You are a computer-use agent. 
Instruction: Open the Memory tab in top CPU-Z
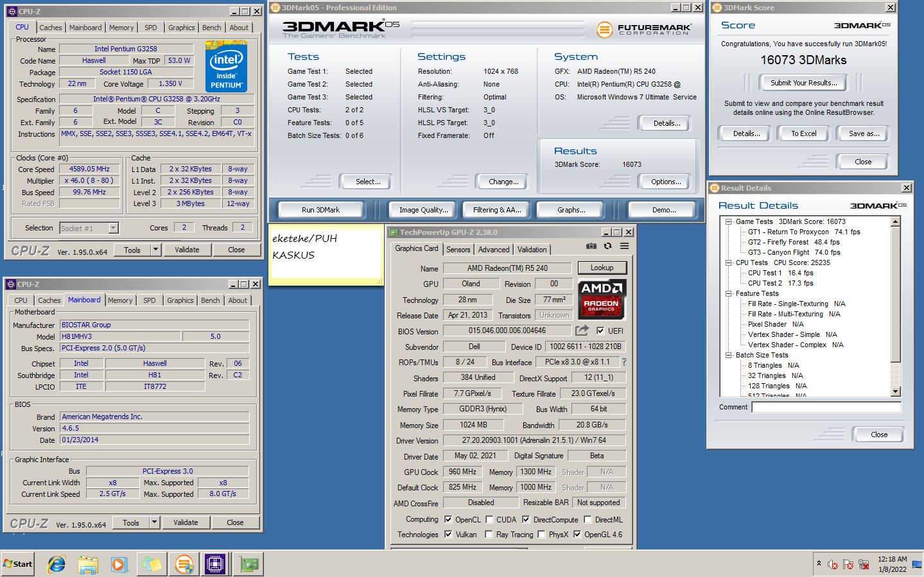click(x=121, y=28)
